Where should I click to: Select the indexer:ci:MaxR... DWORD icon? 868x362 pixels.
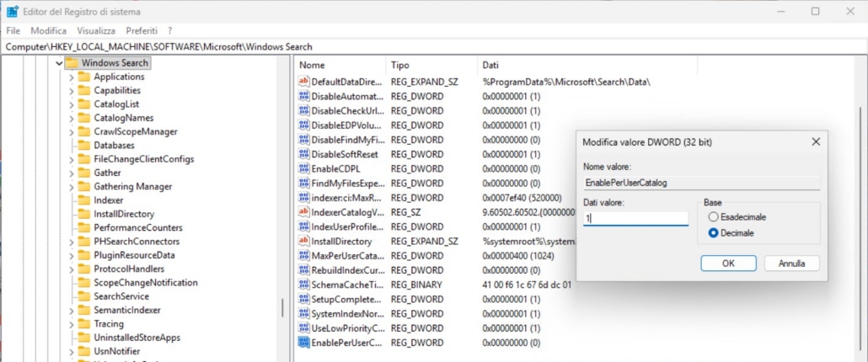(303, 198)
